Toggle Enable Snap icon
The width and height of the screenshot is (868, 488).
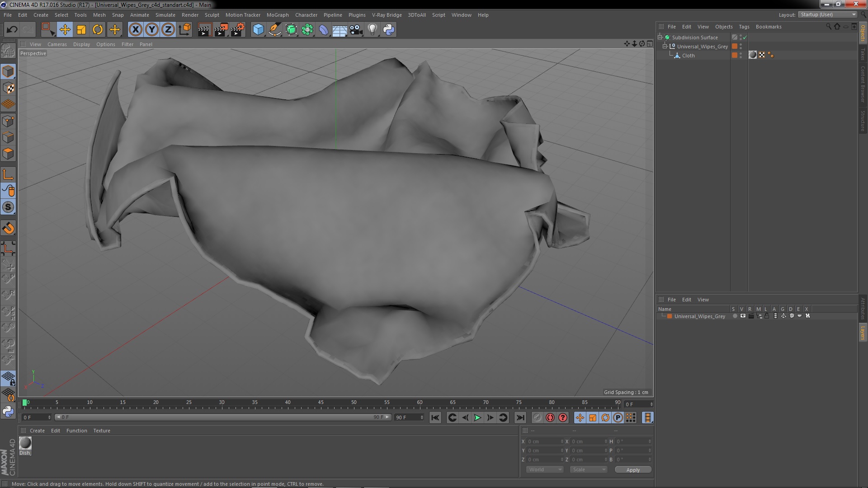point(8,207)
